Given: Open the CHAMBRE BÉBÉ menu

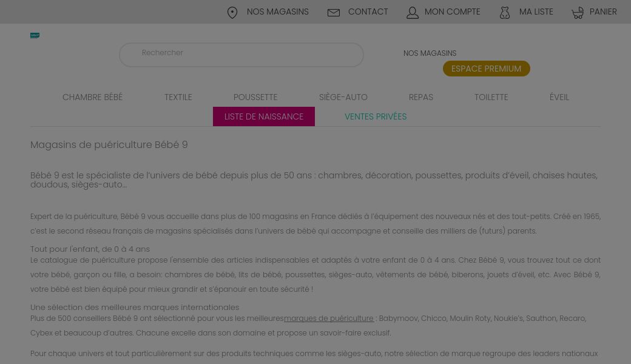Looking at the screenshot, I should pyautogui.click(x=93, y=97).
